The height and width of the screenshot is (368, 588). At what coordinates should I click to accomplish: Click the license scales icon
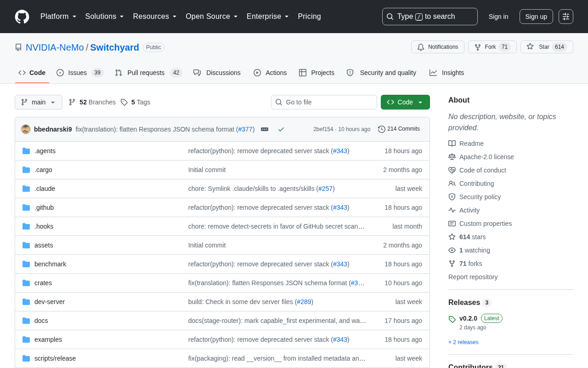pos(452,157)
